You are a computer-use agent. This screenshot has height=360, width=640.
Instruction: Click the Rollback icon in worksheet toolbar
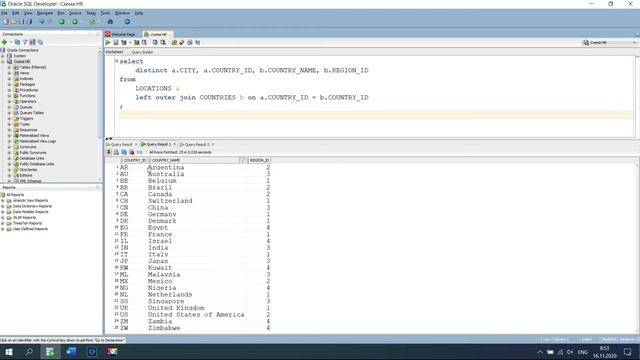click(163, 42)
